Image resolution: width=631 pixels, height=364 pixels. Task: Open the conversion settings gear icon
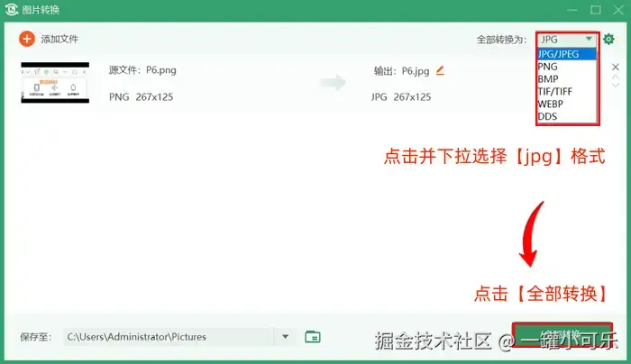tap(608, 39)
